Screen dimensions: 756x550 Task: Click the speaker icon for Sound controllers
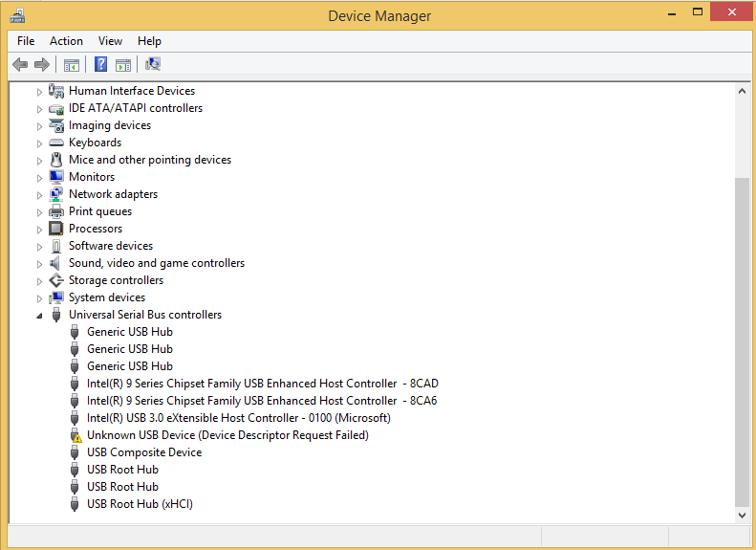click(x=55, y=263)
